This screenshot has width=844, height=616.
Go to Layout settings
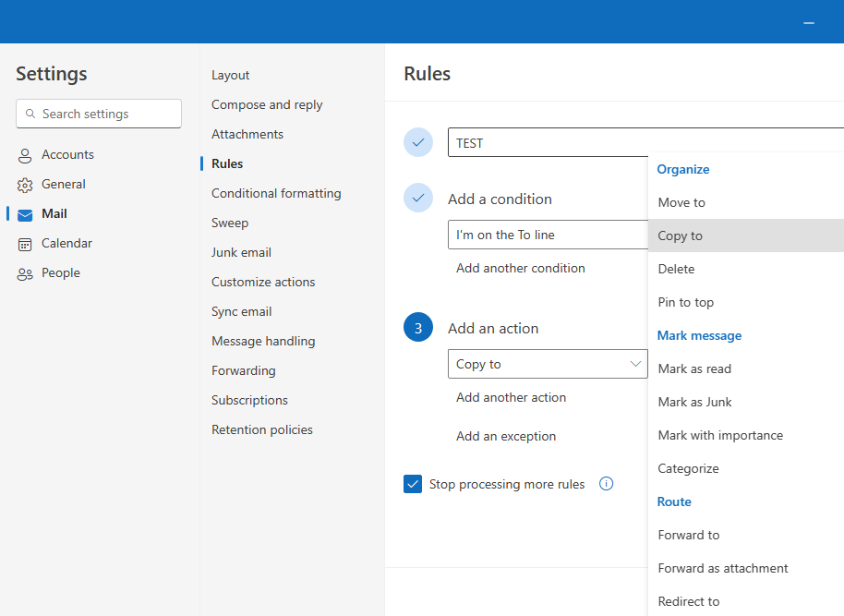(230, 75)
